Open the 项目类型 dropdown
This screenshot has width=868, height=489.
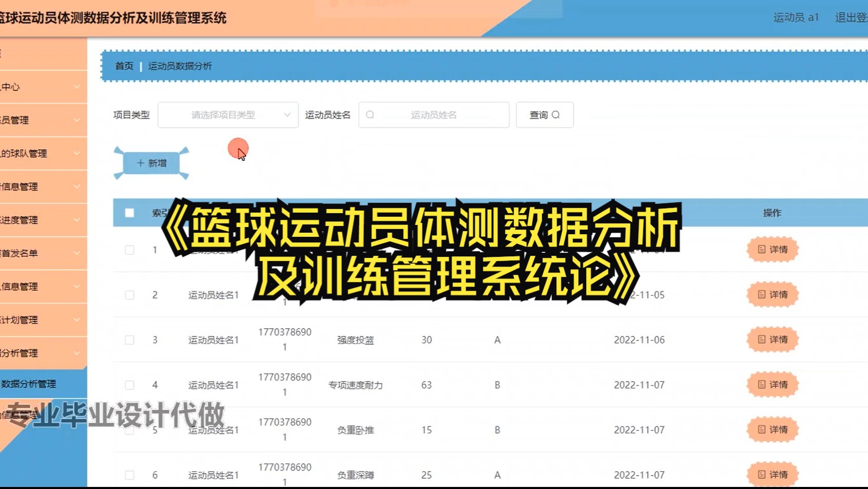228,115
